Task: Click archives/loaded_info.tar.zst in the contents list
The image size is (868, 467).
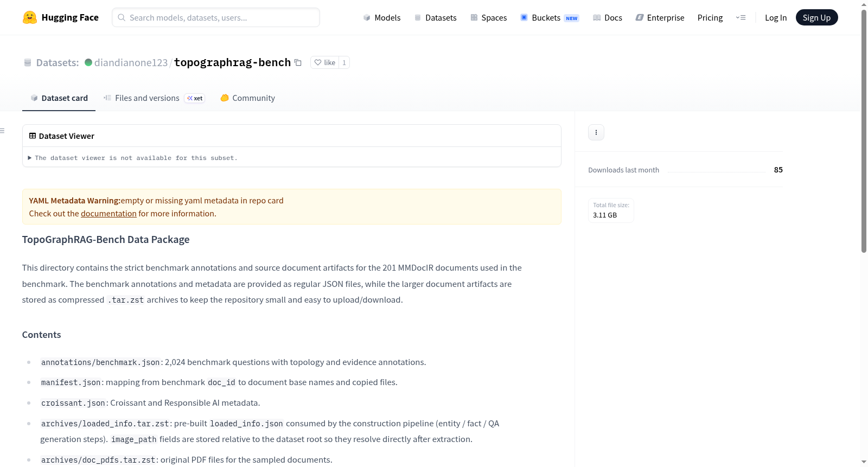Action: tap(105, 424)
